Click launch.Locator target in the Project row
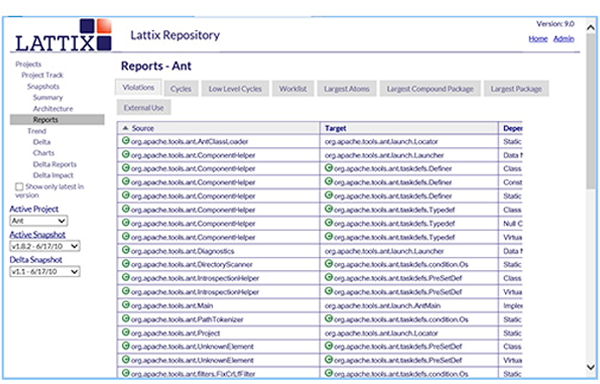 [x=382, y=333]
